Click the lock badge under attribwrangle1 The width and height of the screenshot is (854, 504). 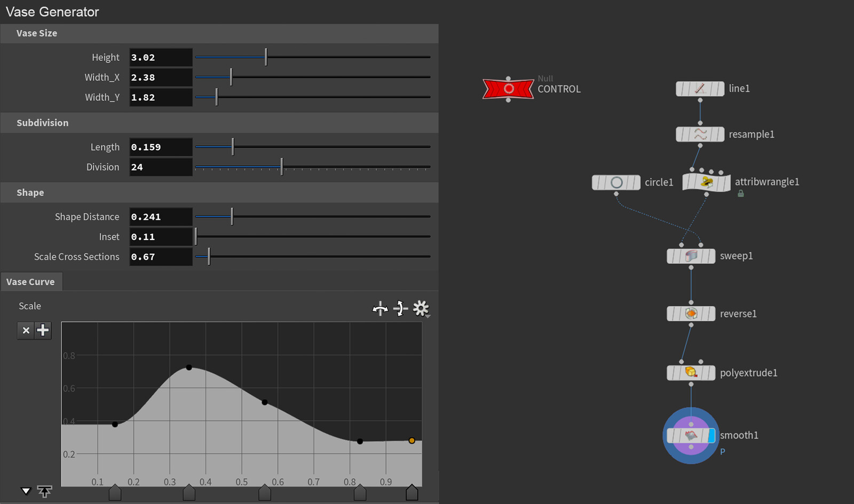point(741,194)
